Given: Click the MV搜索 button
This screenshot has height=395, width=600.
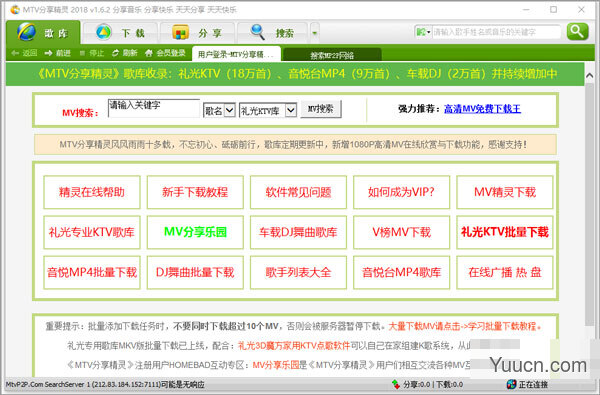Looking at the screenshot, I should tap(321, 109).
